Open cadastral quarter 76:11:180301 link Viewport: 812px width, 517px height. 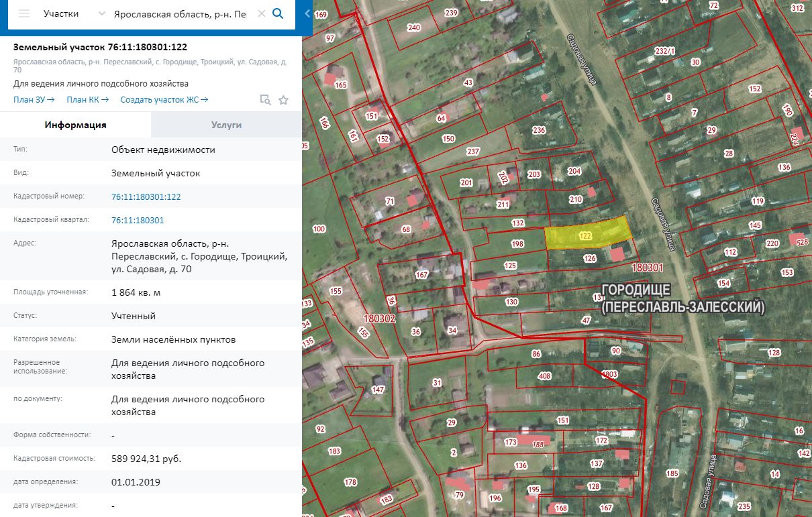click(x=138, y=220)
